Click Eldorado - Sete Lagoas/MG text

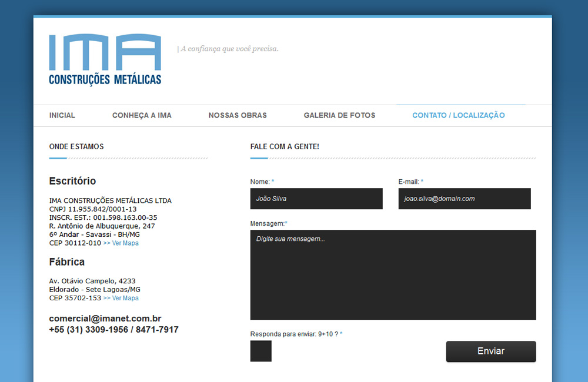point(95,289)
